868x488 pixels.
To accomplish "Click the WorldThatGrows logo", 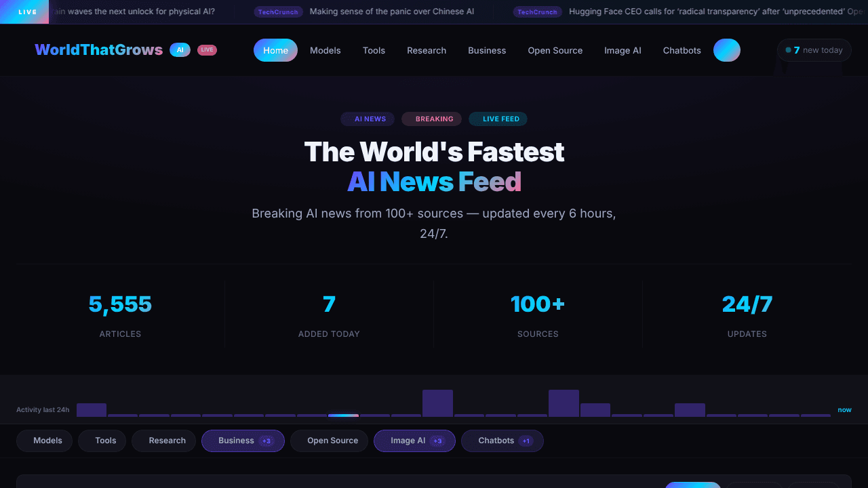I will tap(99, 50).
